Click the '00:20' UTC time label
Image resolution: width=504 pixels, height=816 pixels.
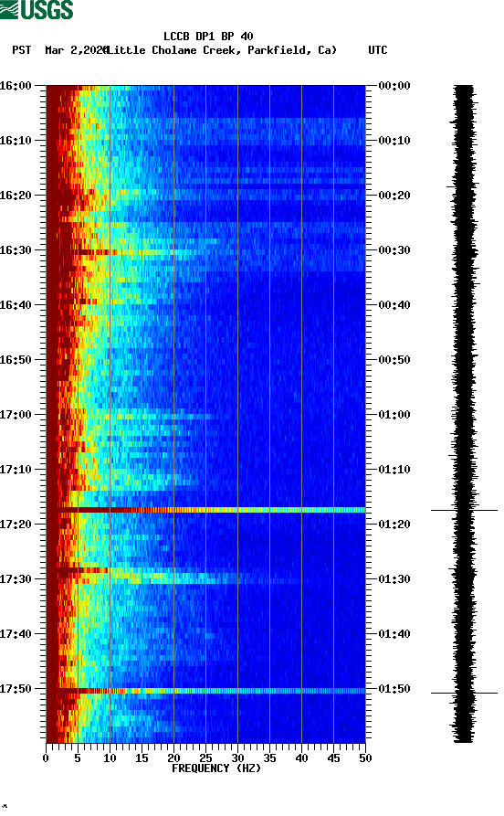click(394, 196)
